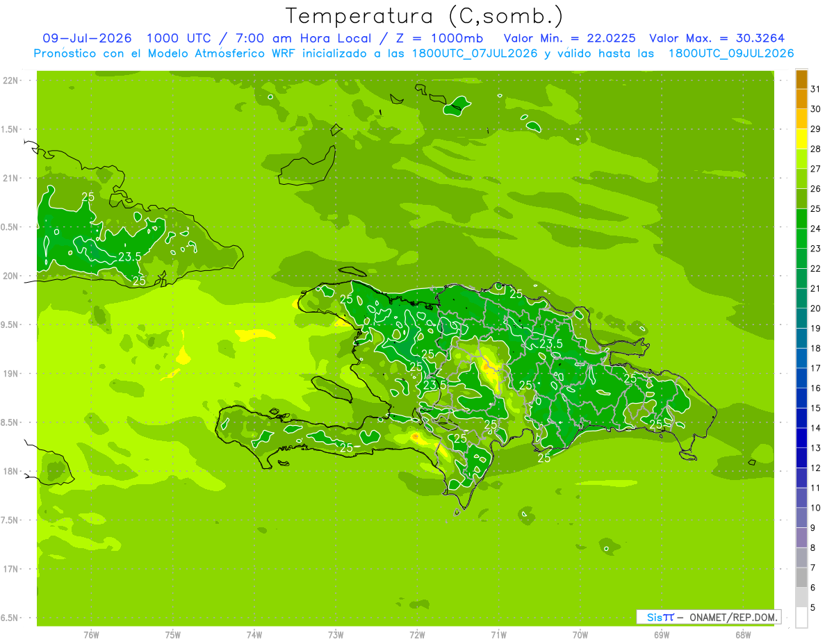Click the "1800UTC_09JUL2026" valid-until time text

731,53
